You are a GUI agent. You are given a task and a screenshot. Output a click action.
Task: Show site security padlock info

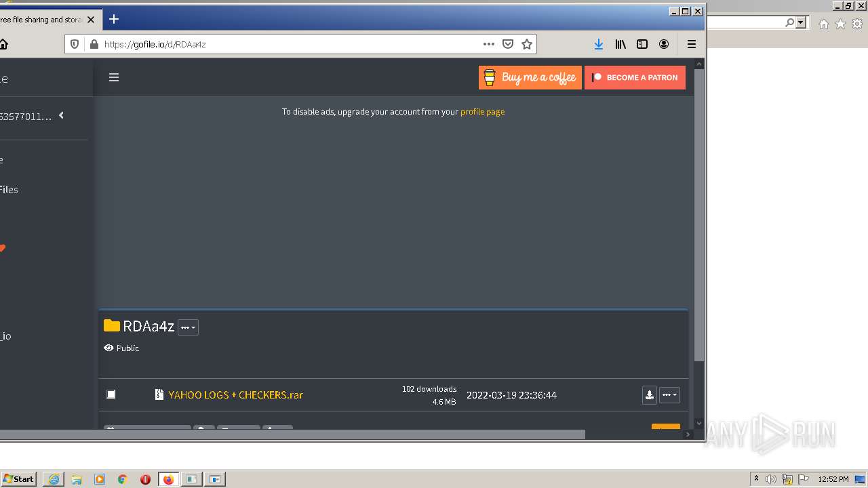[94, 44]
